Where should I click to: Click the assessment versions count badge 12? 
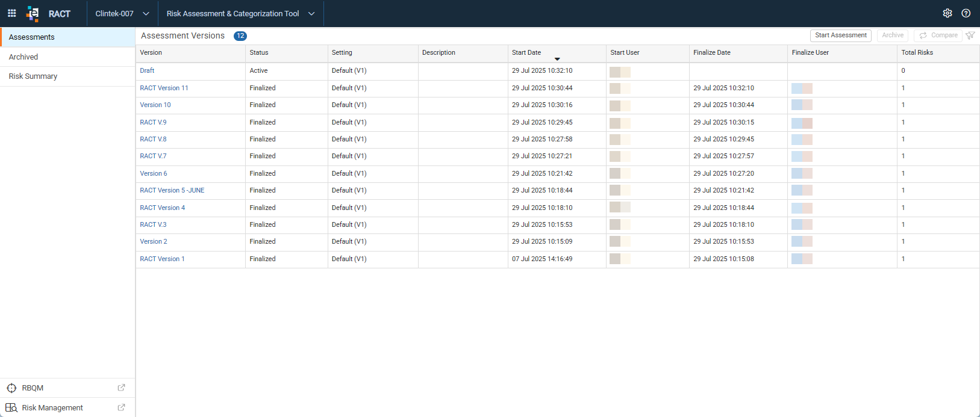click(240, 36)
